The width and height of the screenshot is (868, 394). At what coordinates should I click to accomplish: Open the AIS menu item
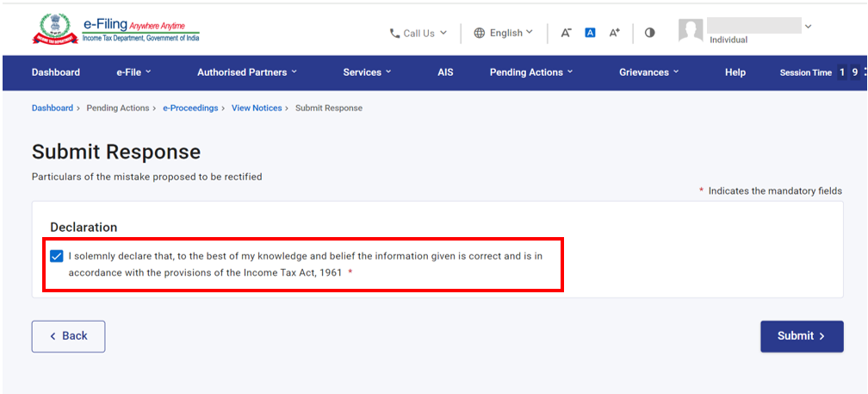point(445,72)
